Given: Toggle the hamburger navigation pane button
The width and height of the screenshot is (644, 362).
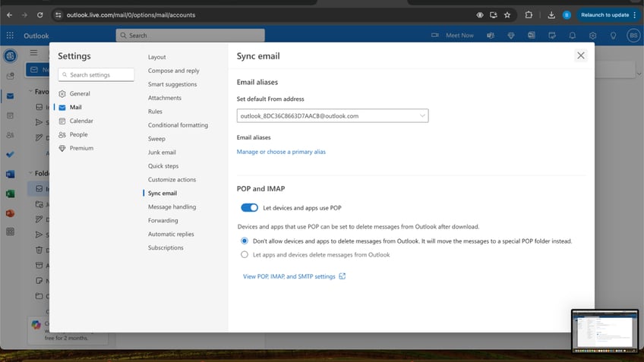Looking at the screenshot, I should [x=33, y=52].
